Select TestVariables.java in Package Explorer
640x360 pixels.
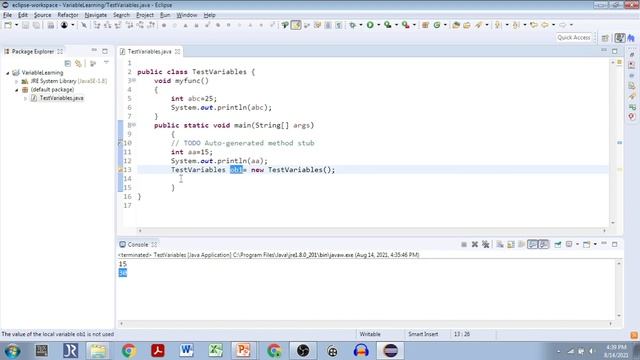(61, 98)
